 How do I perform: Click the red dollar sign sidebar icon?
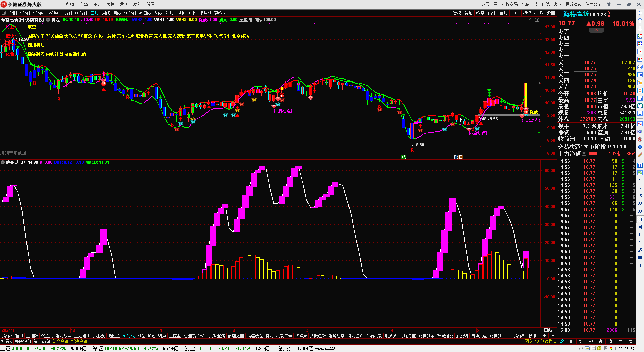[640, 139]
